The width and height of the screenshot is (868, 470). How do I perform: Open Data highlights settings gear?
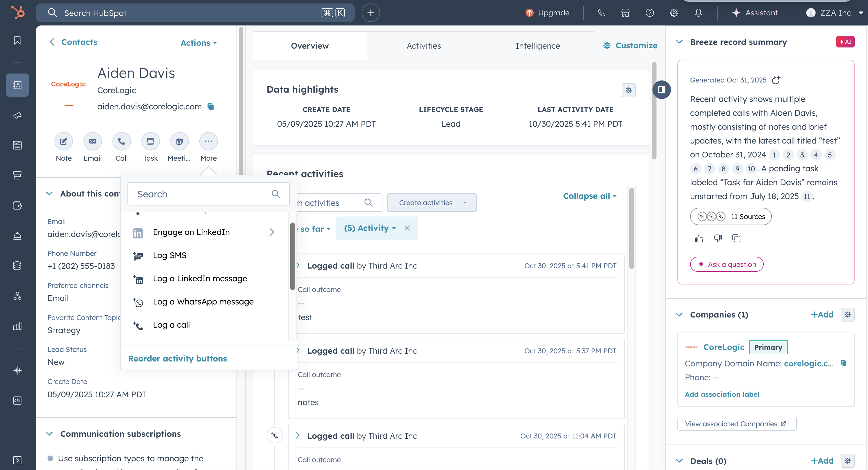coord(628,90)
